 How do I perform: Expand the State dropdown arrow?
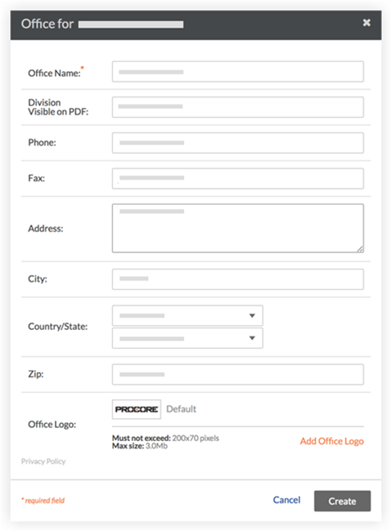pos(252,338)
